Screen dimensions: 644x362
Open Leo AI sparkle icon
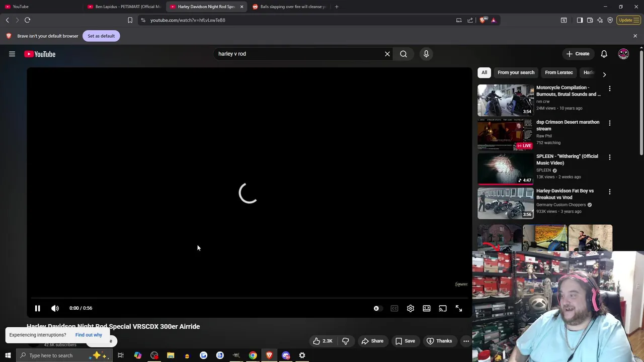tap(600, 20)
